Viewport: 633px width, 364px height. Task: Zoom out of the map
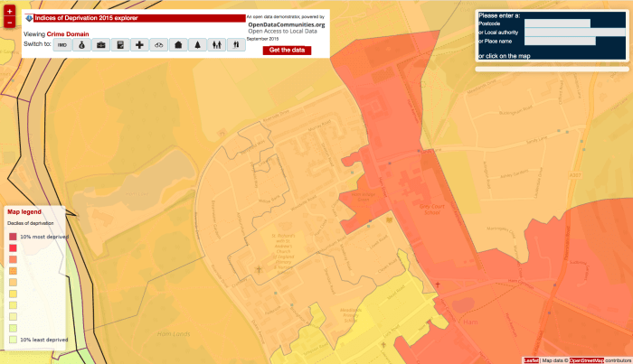pos(9,23)
